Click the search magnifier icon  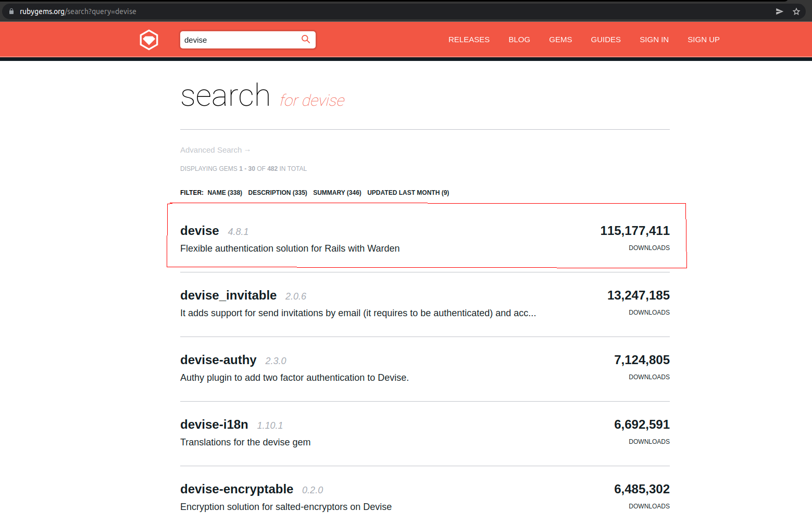click(306, 39)
